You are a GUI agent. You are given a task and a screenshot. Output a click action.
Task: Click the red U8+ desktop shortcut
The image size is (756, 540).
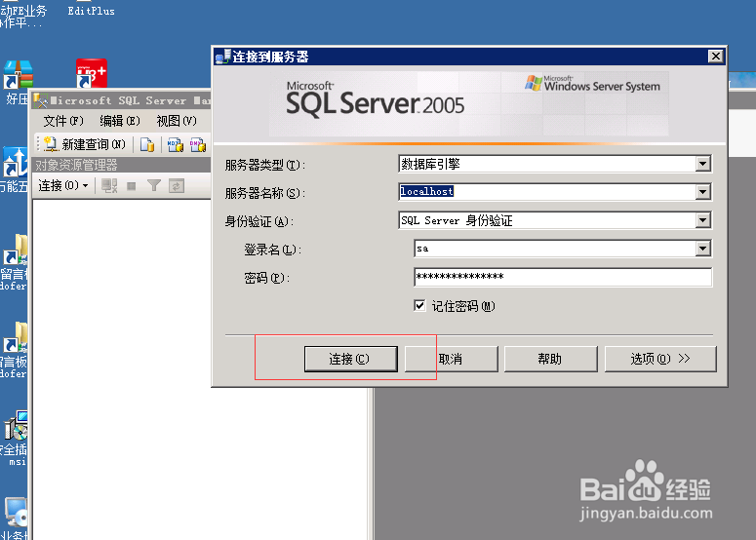coord(91,73)
